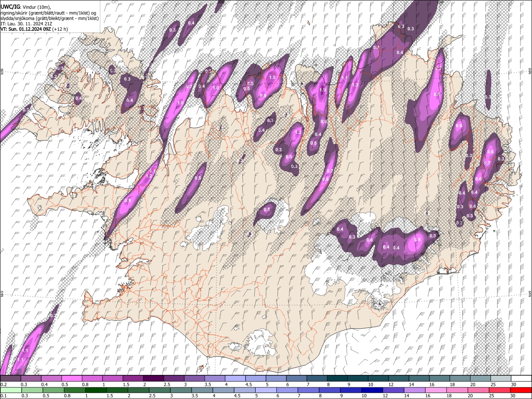Select lower green swatch labeled 0.8
The width and height of the screenshot is (532, 399).
[x=74, y=390]
